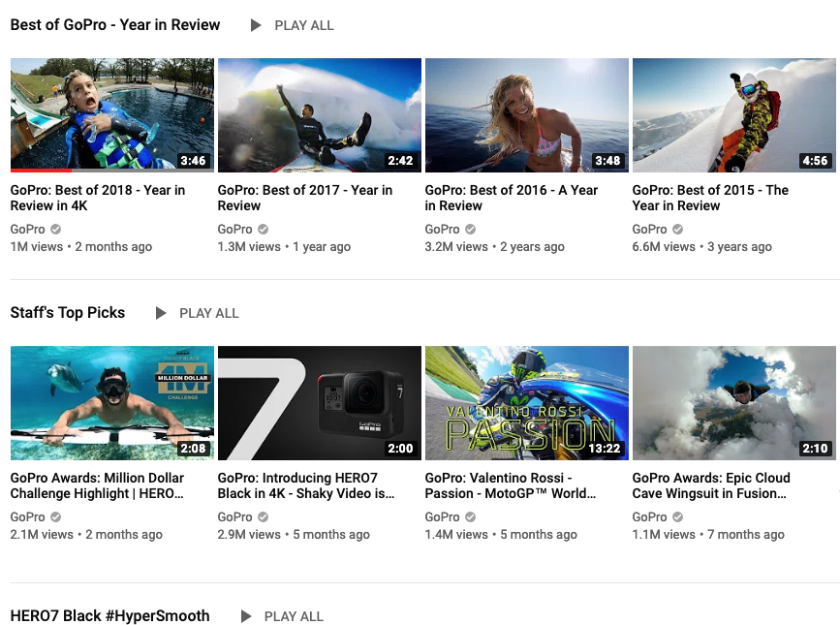This screenshot has width=840, height=625.
Task: Click GoPro channel name under Best of 2016
Action: point(443,230)
